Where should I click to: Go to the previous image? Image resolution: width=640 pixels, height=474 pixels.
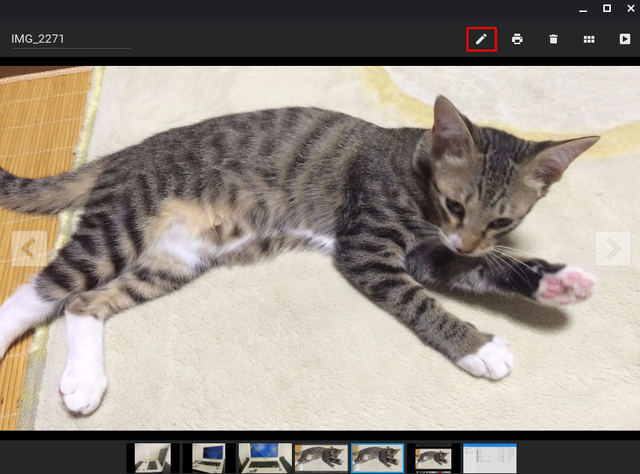click(29, 249)
